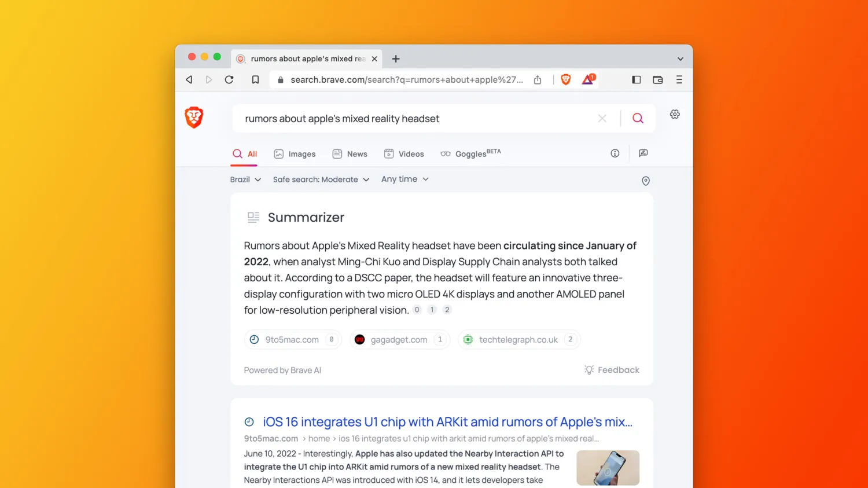The width and height of the screenshot is (868, 488).
Task: Reload the page
Action: pos(229,80)
